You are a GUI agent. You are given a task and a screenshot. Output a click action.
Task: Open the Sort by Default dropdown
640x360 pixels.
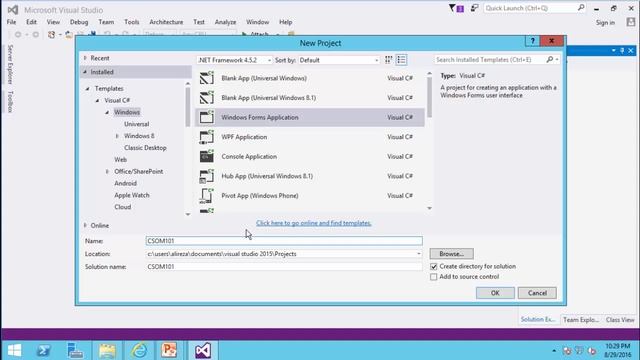coord(339,60)
